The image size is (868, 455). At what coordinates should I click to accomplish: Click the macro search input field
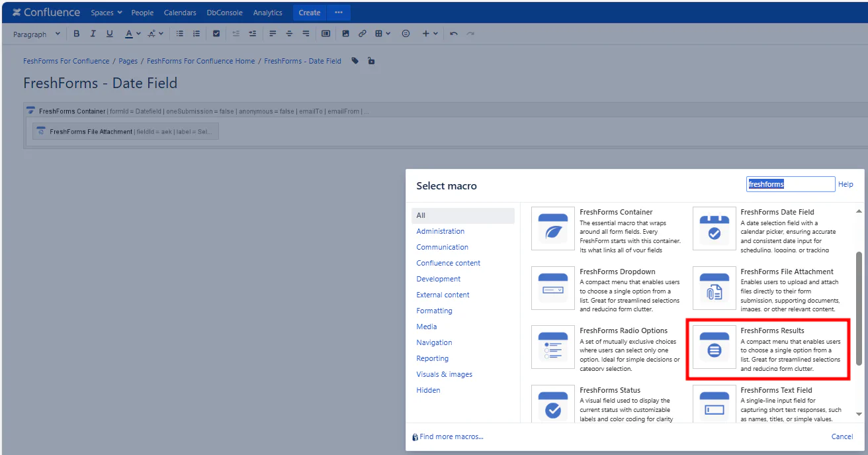click(x=790, y=184)
